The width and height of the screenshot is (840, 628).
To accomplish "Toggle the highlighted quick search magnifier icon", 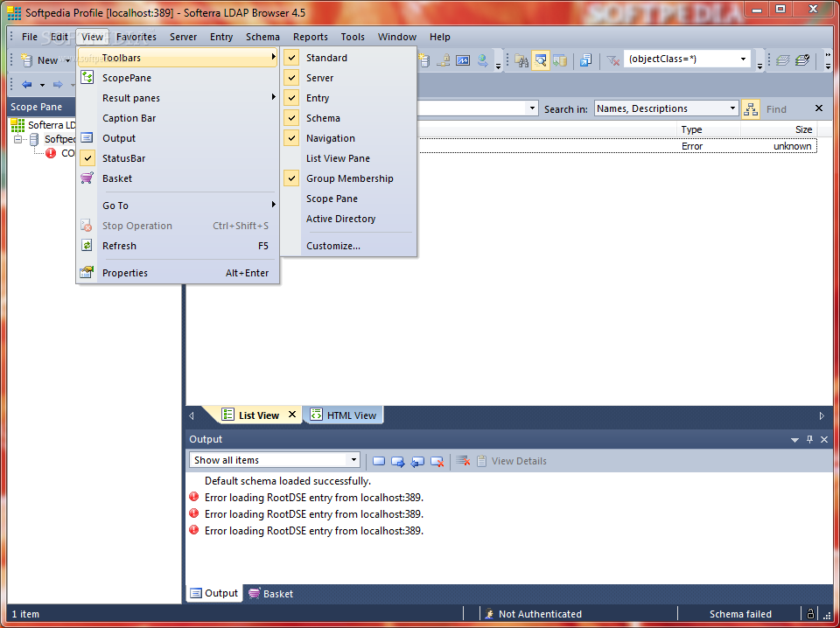I will click(541, 60).
